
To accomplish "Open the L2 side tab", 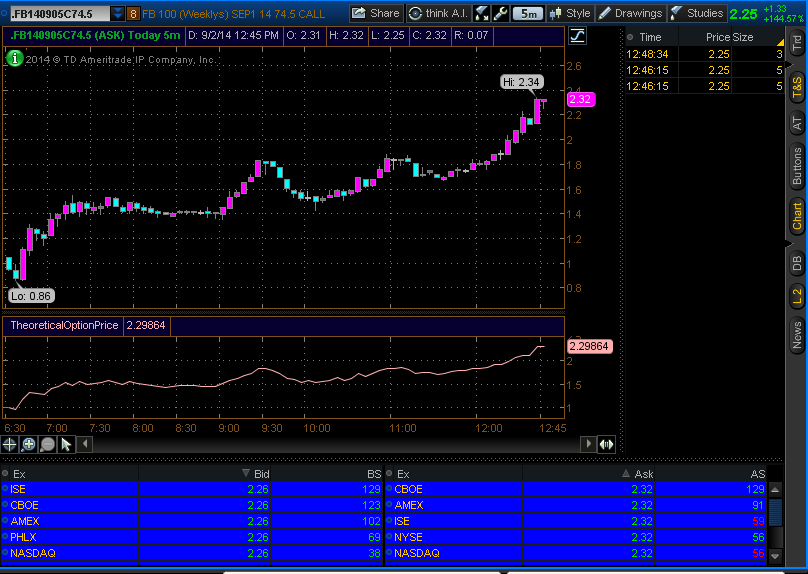I will click(x=797, y=297).
